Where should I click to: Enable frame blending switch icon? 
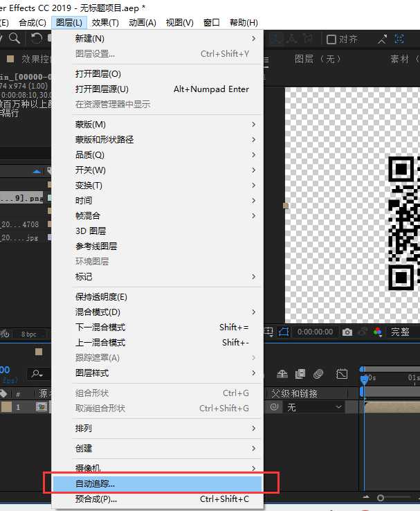(x=300, y=374)
